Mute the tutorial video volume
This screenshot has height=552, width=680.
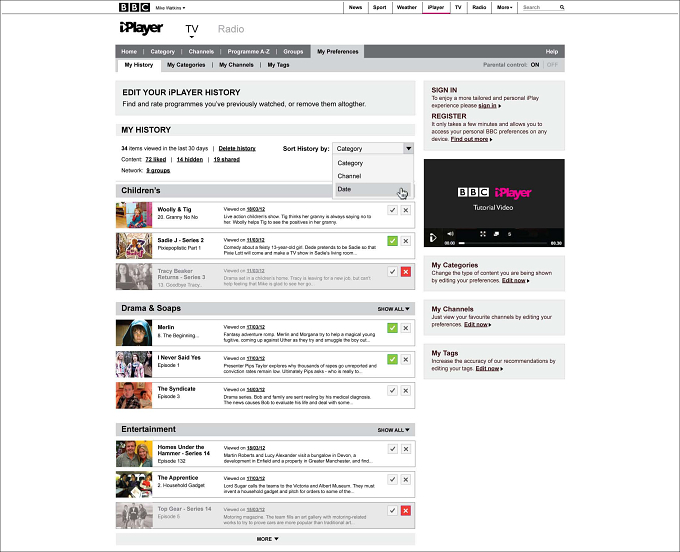(x=451, y=234)
